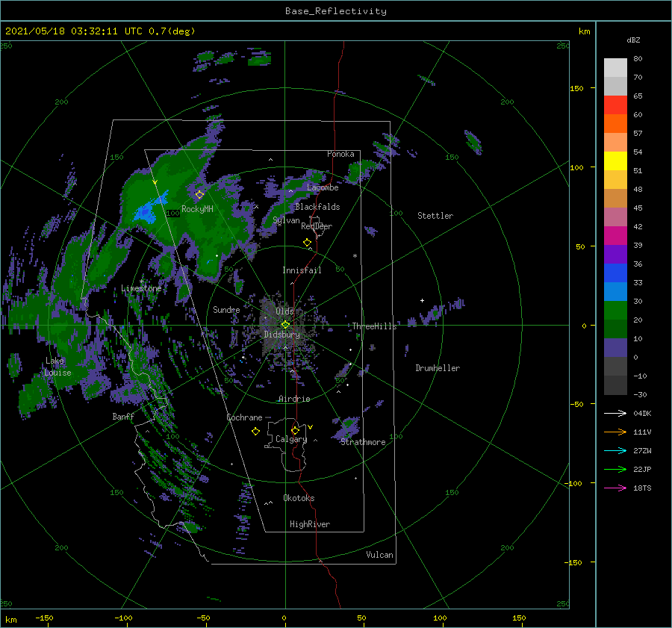
Task: Click the Sylvan label
Action: (x=286, y=221)
